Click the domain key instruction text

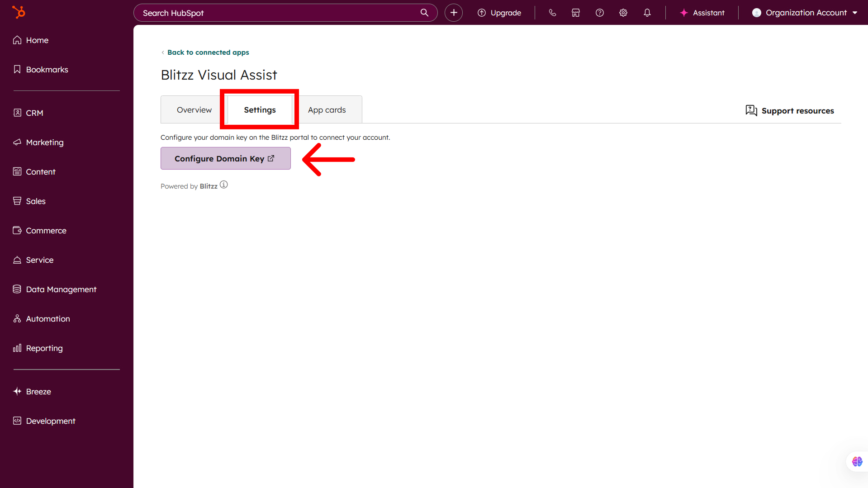[275, 137]
